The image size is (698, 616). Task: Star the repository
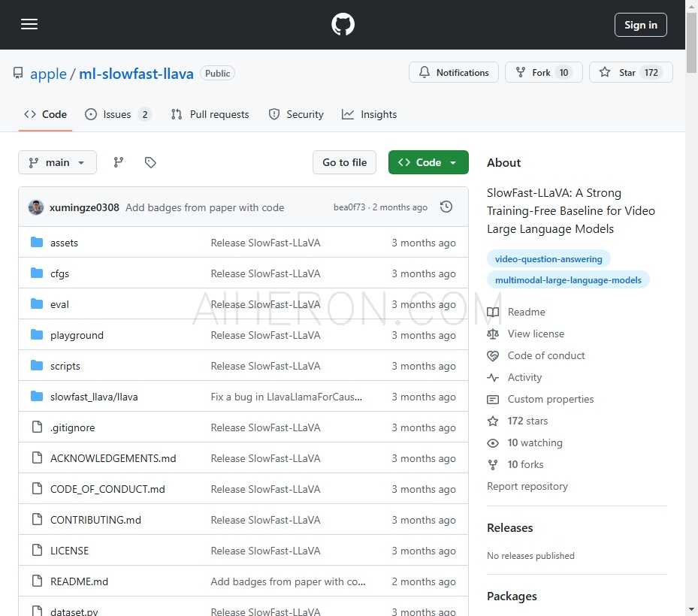point(631,72)
